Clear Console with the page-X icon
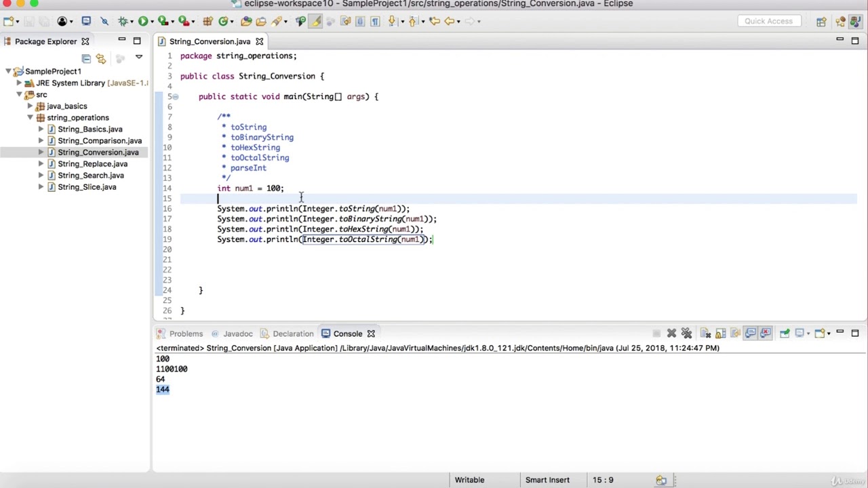The image size is (868, 488). (x=705, y=333)
